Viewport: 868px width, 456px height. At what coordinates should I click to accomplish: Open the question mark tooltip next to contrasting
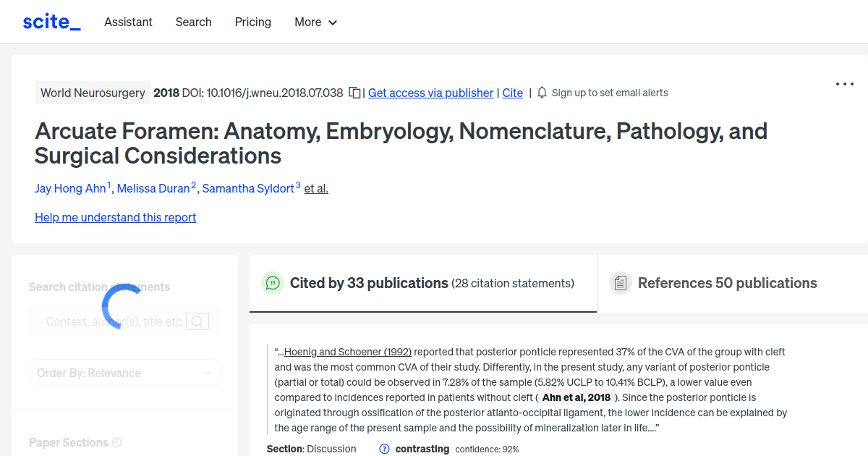click(x=383, y=449)
